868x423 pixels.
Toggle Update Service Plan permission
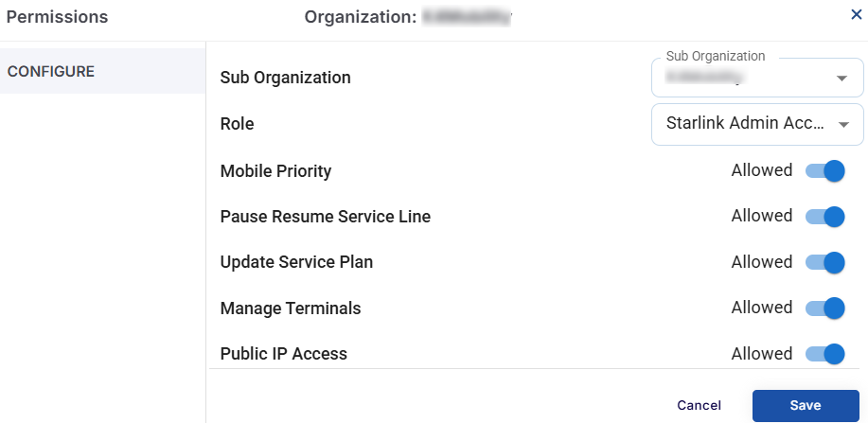click(x=825, y=262)
